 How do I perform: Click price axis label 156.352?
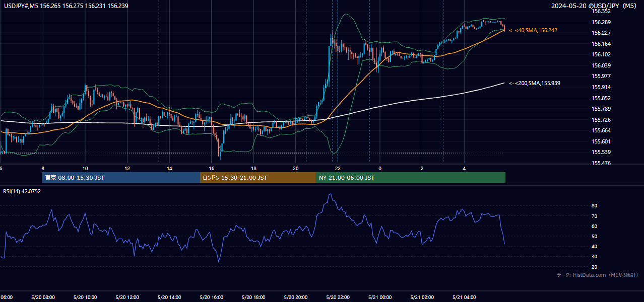point(601,11)
